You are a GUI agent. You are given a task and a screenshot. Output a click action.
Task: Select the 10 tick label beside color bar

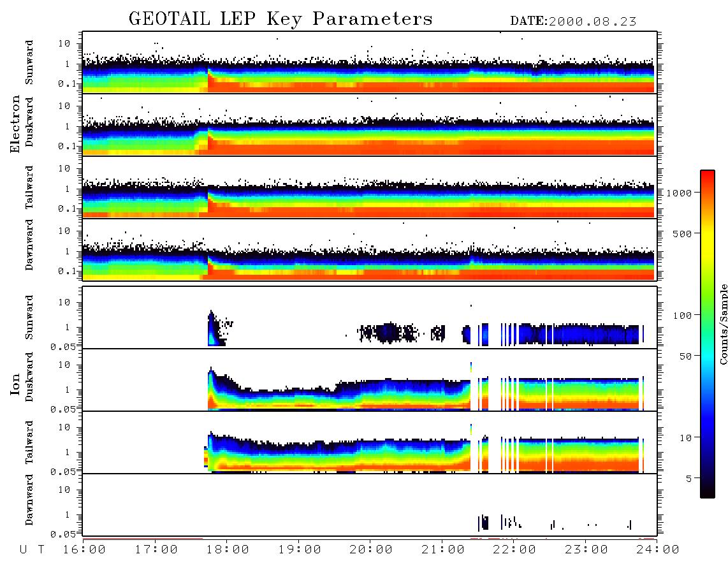(x=685, y=438)
